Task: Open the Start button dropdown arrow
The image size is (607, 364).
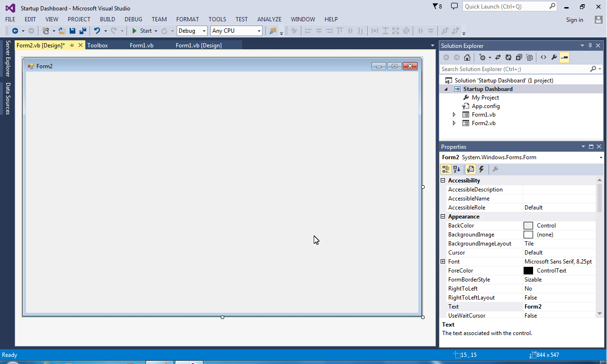Action: (156, 31)
